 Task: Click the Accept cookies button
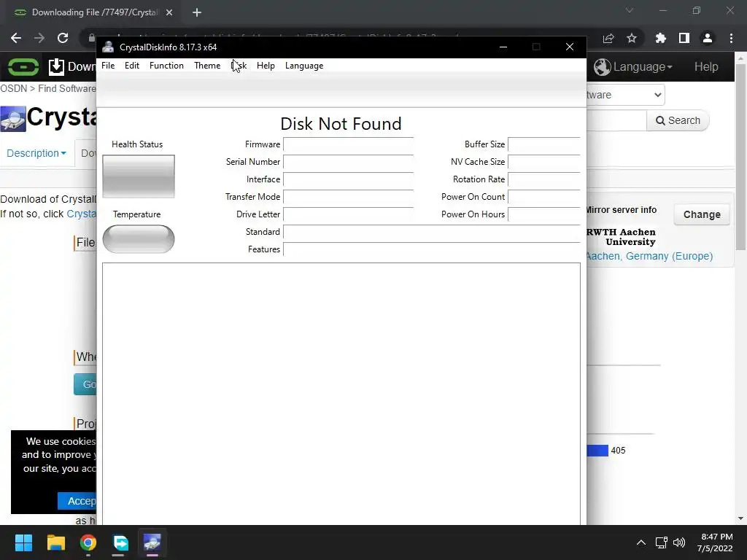77,501
